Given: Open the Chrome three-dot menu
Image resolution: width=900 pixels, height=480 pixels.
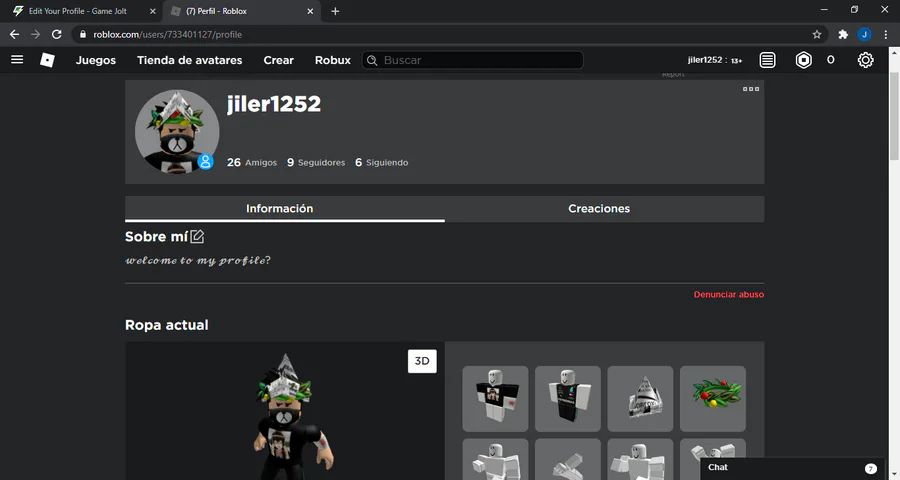Looking at the screenshot, I should pos(886,34).
